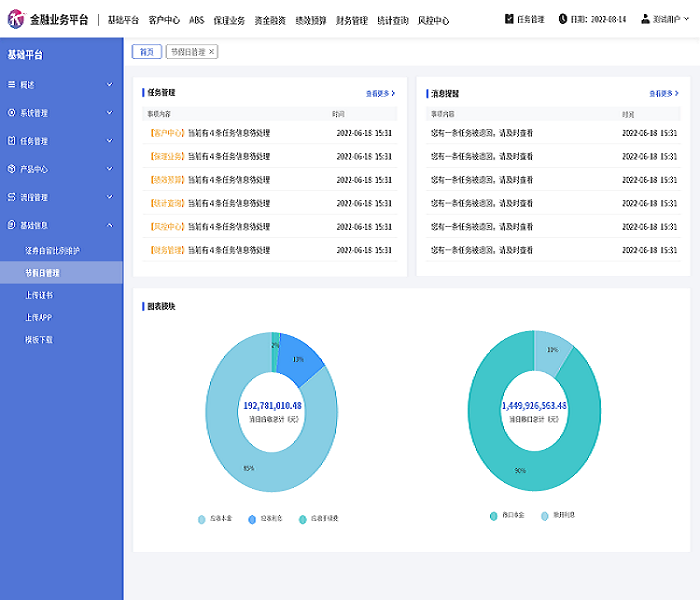Click the 产品中心 cube icon in sidebar

(12, 169)
